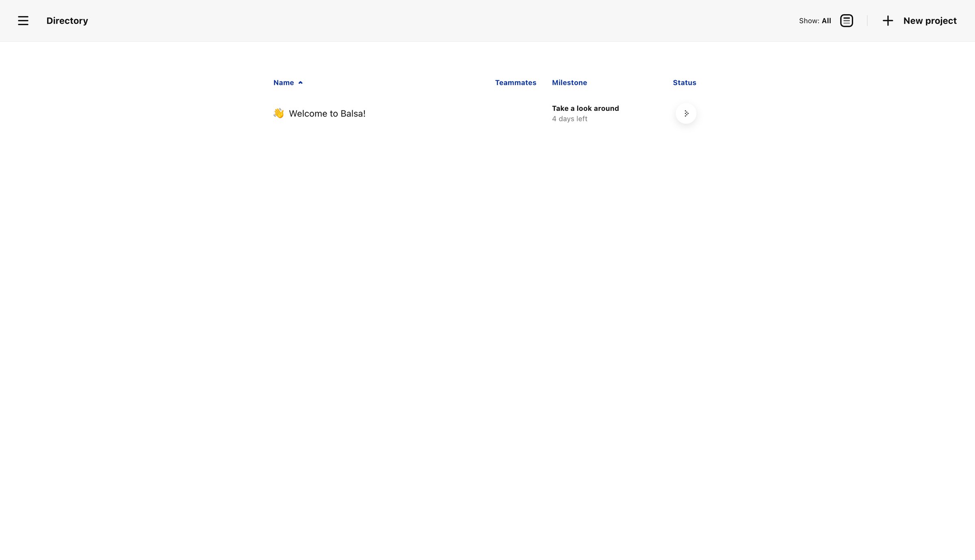Image resolution: width=975 pixels, height=560 pixels.
Task: Click the waving hand emoji icon
Action: (279, 113)
